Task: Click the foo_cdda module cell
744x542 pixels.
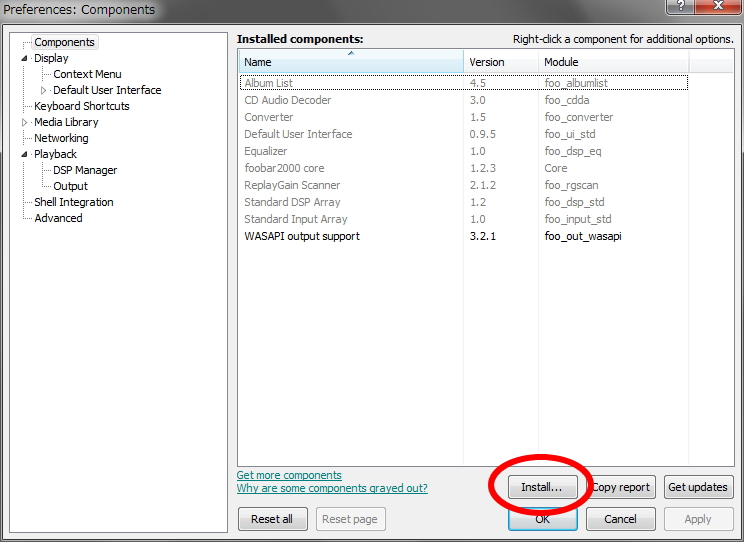Action: tap(567, 100)
